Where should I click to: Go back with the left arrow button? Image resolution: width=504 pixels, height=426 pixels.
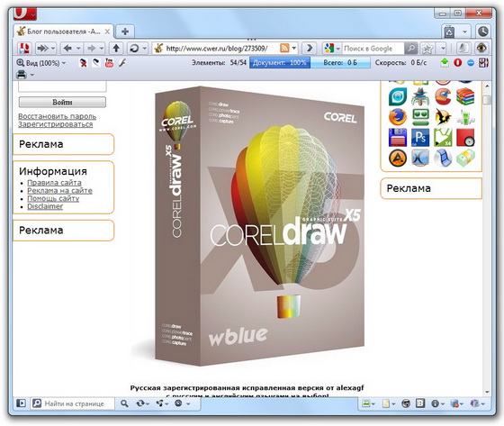click(x=67, y=49)
